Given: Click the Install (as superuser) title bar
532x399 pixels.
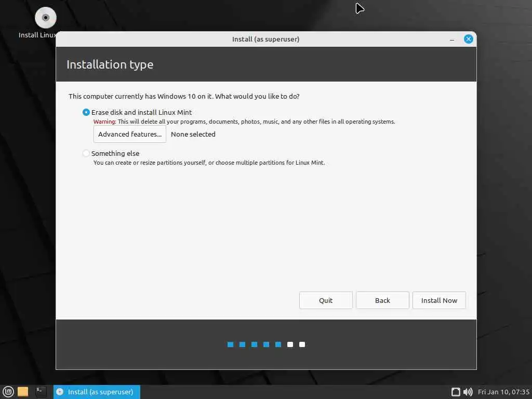Looking at the screenshot, I should pyautogui.click(x=265, y=39).
